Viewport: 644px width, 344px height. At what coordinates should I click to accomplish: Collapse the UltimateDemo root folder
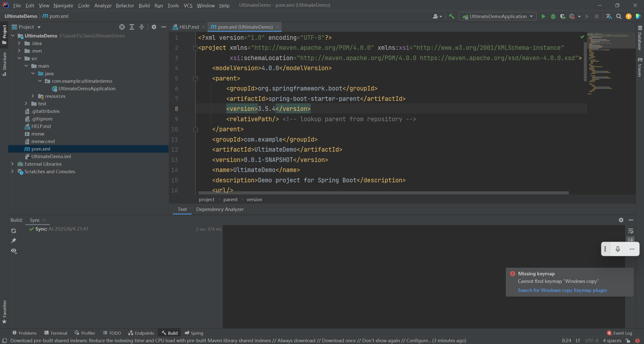[x=13, y=36]
